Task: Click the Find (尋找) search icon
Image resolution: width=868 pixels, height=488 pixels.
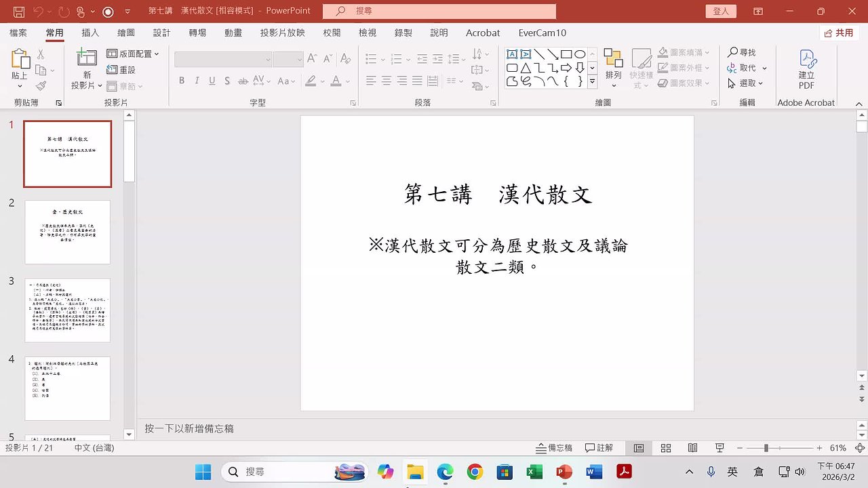Action: pos(733,53)
